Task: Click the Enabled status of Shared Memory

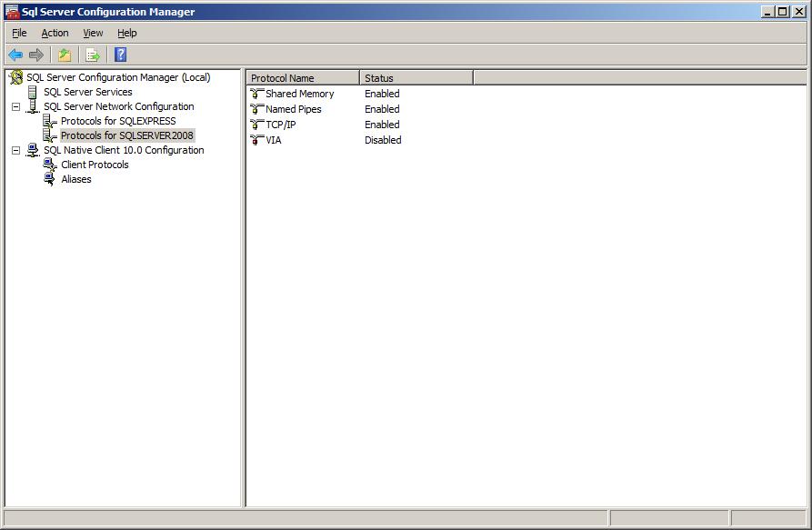Action: click(x=382, y=94)
